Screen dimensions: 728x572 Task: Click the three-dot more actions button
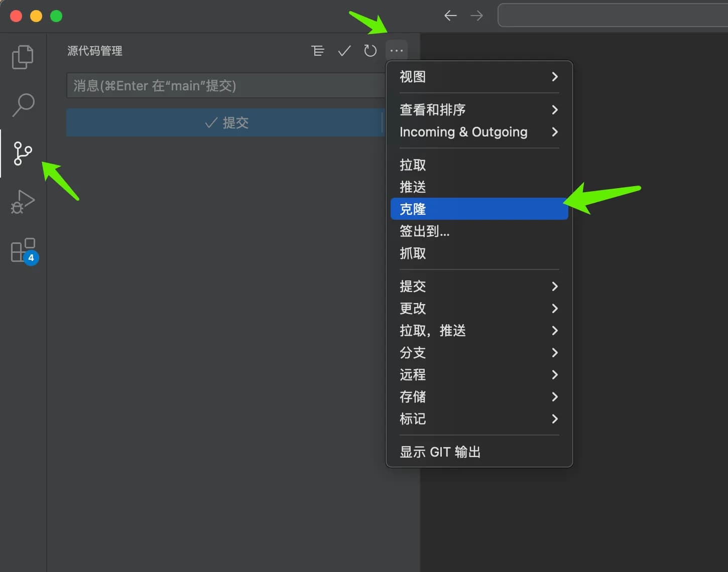[x=397, y=51]
